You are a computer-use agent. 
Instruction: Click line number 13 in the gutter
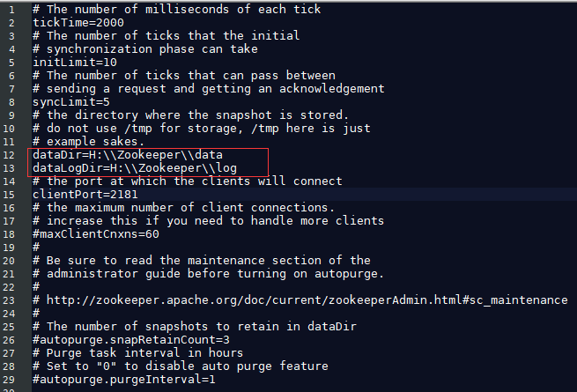point(9,168)
